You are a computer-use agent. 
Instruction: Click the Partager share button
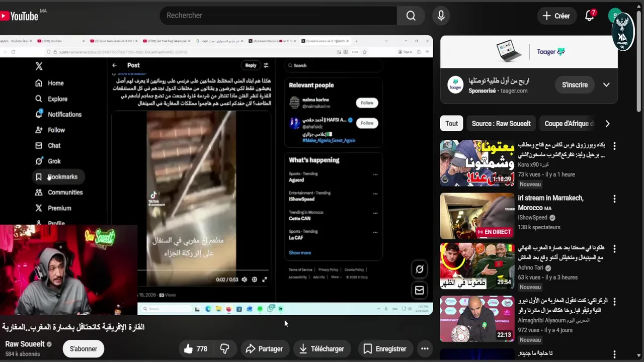tap(264, 348)
